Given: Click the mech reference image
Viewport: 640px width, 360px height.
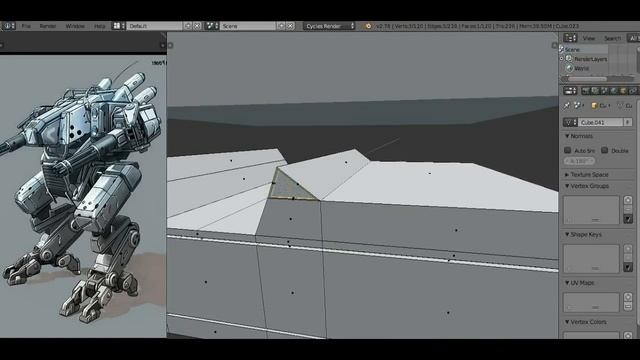Looking at the screenshot, I should (83, 196).
